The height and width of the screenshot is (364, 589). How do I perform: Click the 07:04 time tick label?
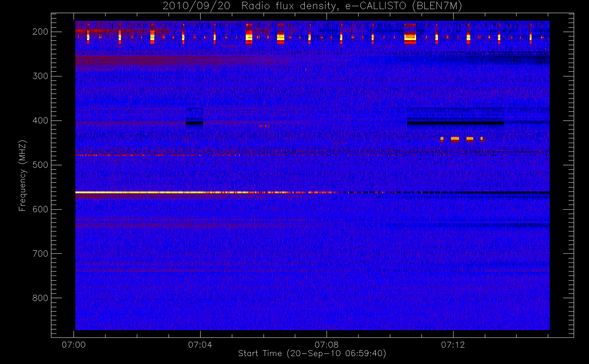click(200, 345)
